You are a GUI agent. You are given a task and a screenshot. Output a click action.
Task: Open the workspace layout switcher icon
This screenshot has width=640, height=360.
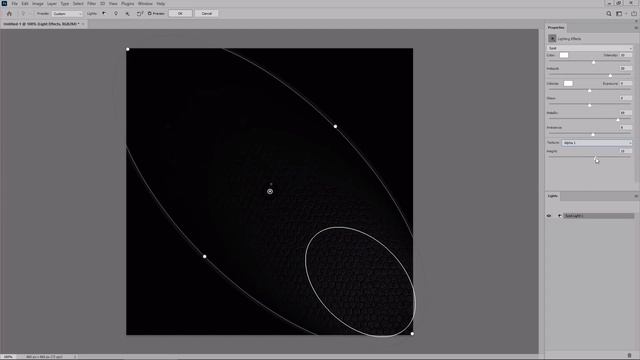(x=619, y=13)
